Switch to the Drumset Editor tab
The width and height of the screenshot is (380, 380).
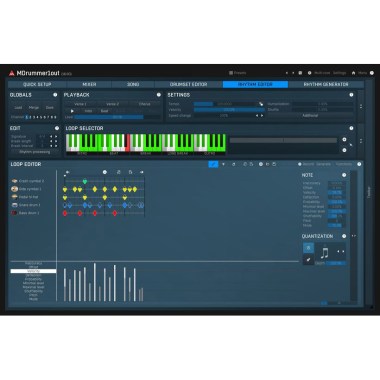pos(188,85)
